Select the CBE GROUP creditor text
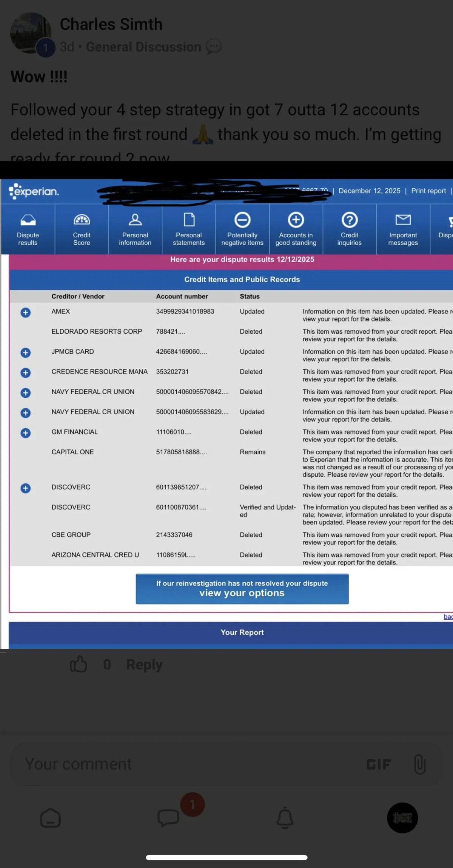Image resolution: width=453 pixels, height=868 pixels. pos(71,535)
